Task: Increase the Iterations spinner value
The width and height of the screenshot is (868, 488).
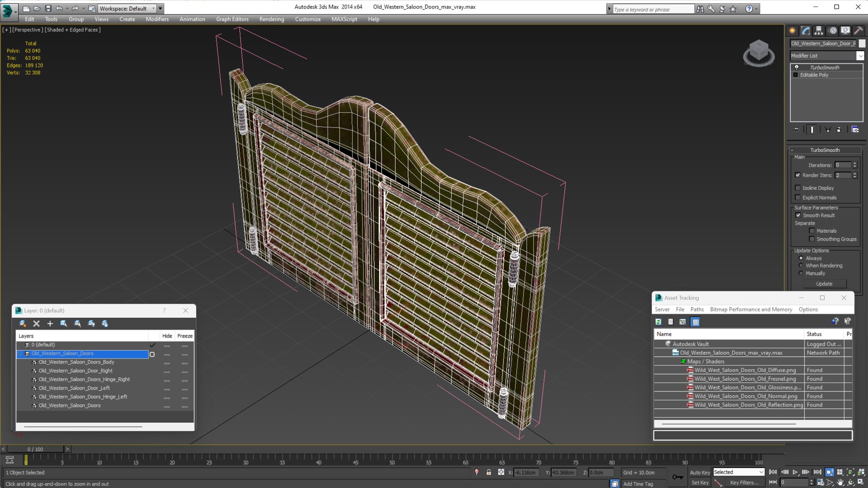Action: (854, 164)
